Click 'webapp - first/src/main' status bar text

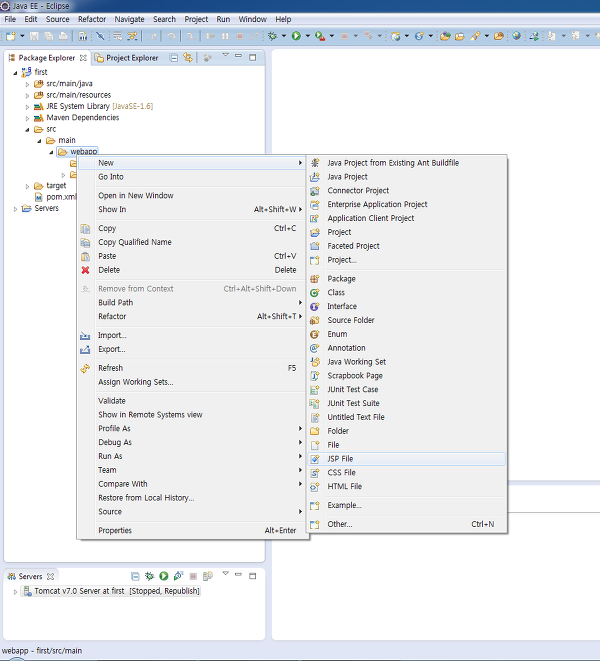[42, 650]
